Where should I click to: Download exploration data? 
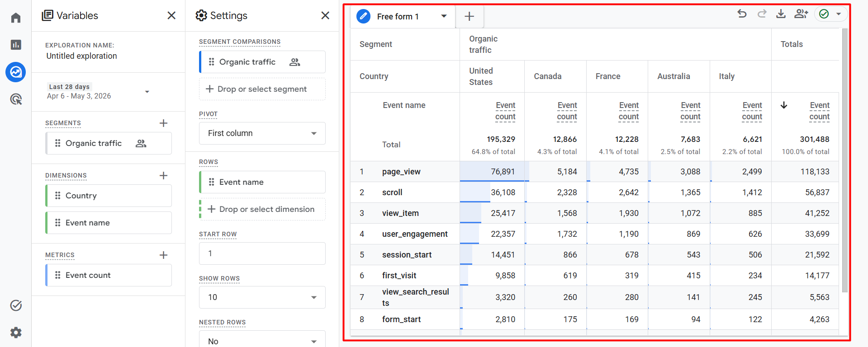click(x=781, y=14)
